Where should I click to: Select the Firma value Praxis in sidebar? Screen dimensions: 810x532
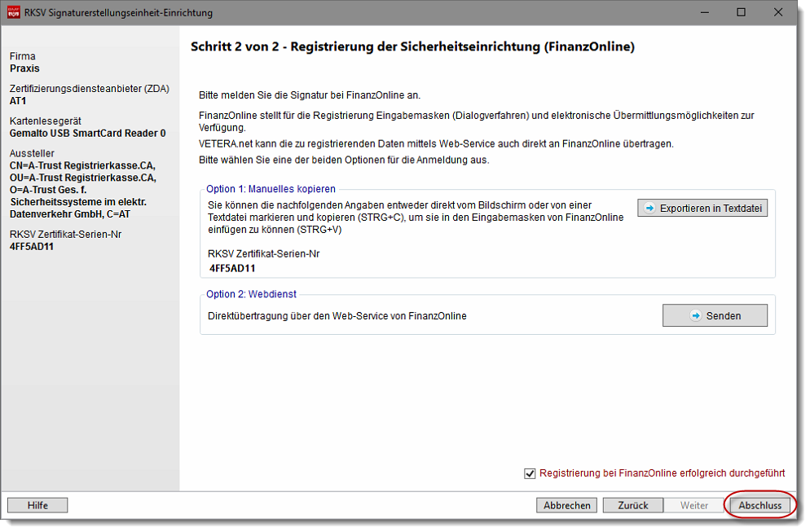(24, 68)
